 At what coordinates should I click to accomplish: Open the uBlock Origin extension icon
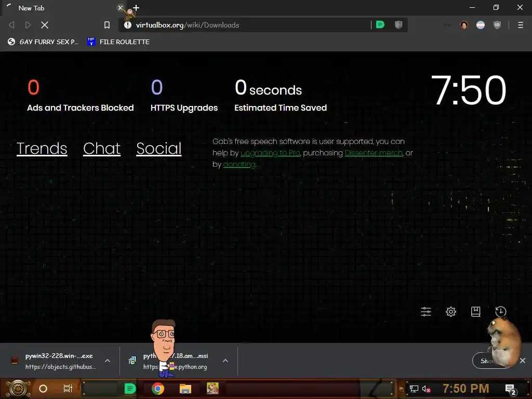pyautogui.click(x=497, y=25)
